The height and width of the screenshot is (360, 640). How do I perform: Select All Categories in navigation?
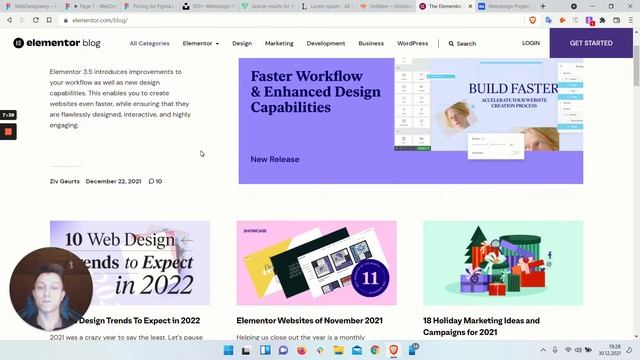(149, 43)
